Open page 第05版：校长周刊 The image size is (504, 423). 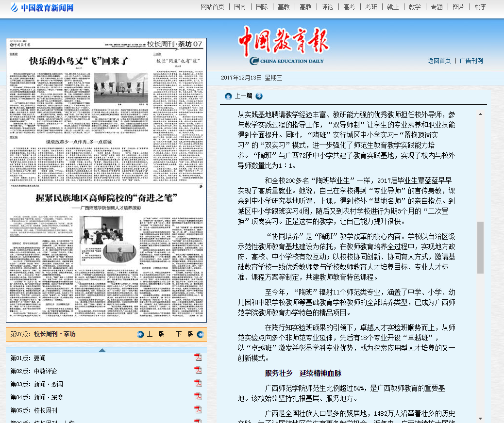pyautogui.click(x=34, y=411)
